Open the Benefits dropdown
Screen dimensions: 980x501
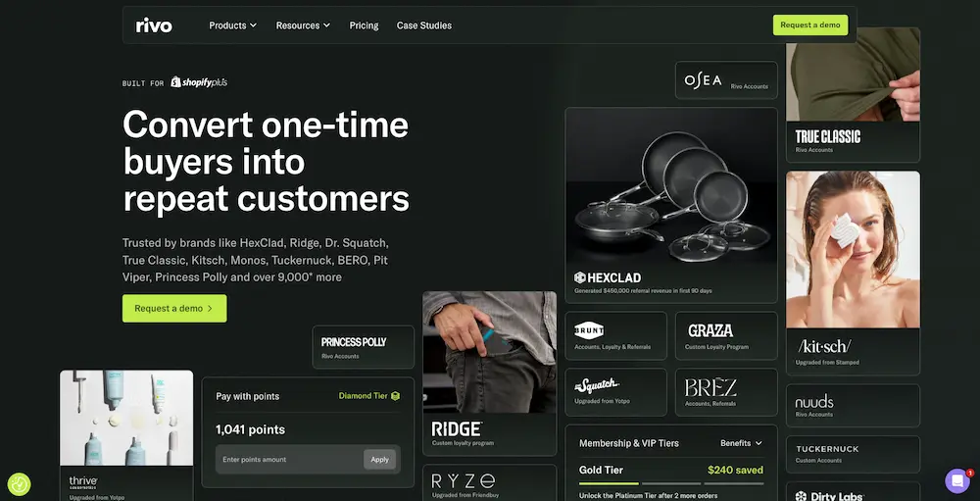pos(741,443)
